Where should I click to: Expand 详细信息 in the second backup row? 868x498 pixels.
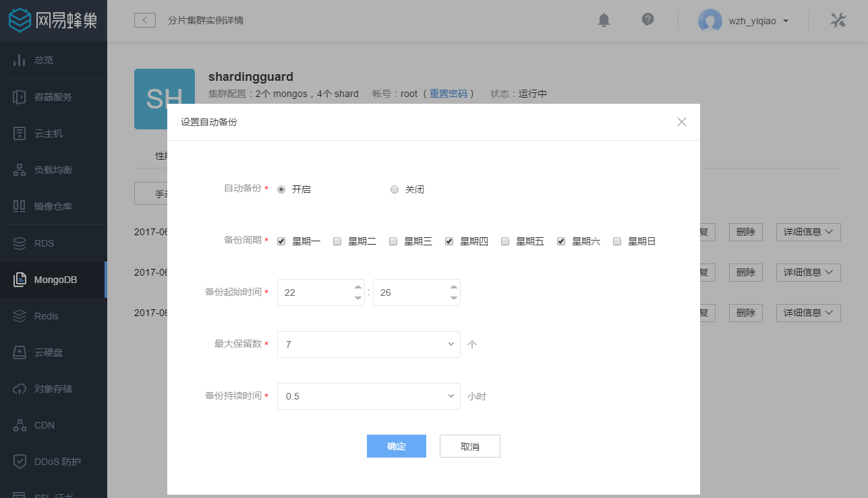[x=809, y=272]
